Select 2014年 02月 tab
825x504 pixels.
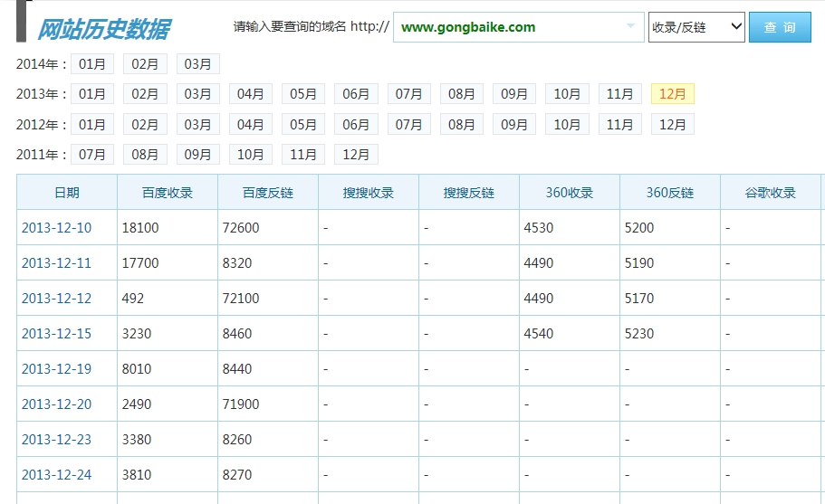145,64
